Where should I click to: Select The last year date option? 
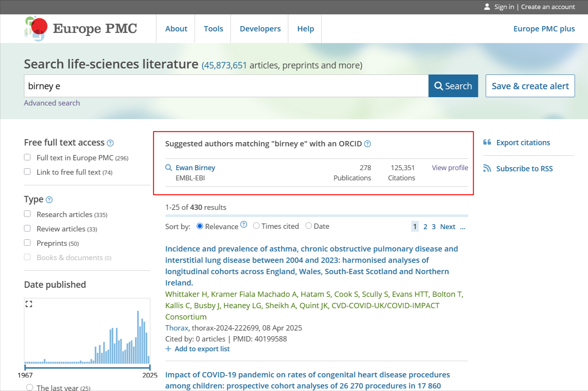30,387
